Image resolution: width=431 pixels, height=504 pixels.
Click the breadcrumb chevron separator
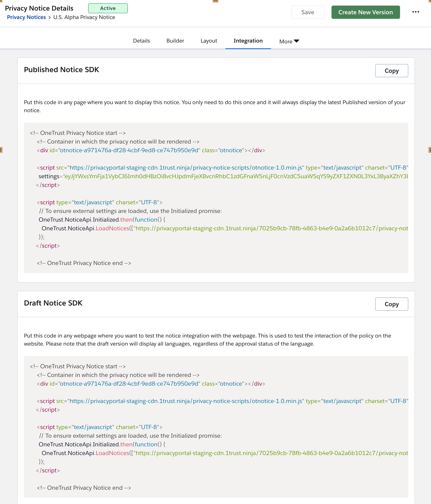tap(49, 18)
